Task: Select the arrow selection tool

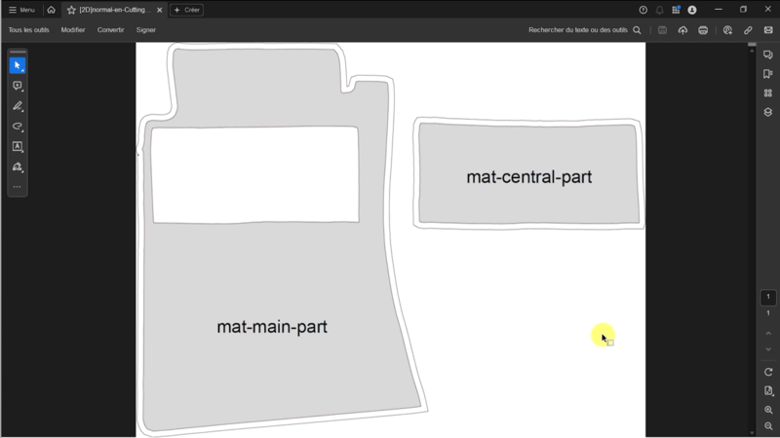Action: click(x=17, y=66)
